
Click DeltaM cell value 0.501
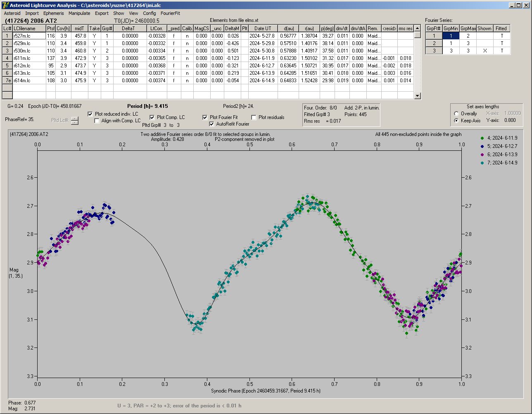[x=233, y=51]
